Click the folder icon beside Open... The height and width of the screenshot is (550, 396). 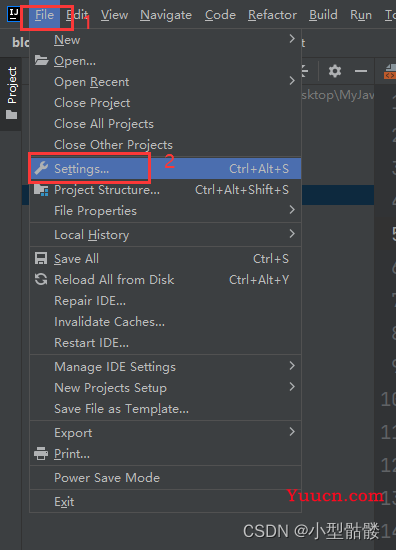pos(41,60)
